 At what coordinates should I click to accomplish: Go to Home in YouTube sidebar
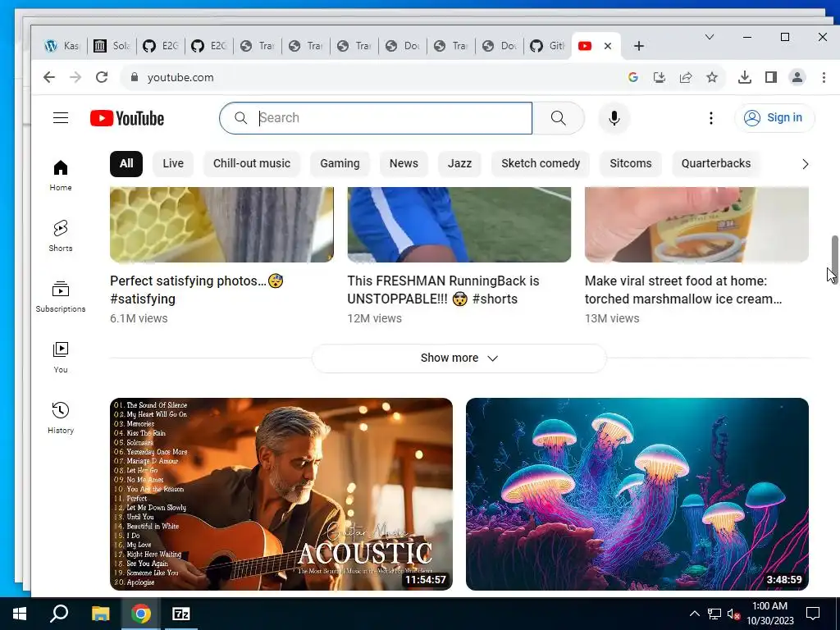coord(61,176)
